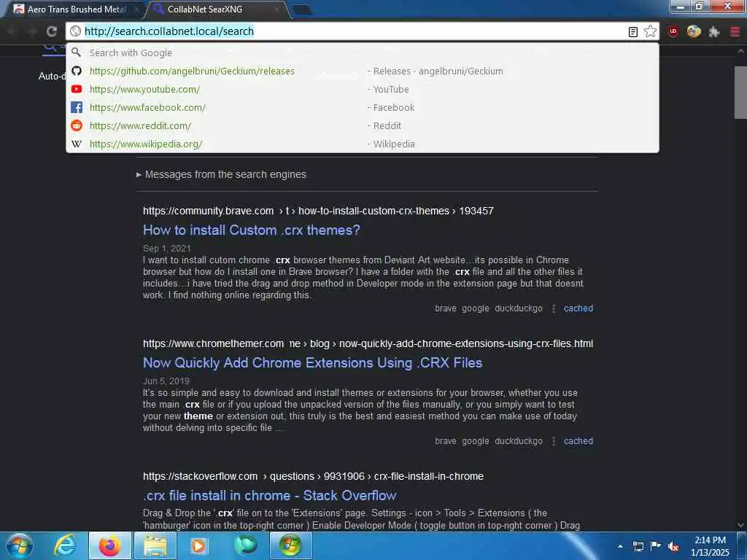
Task: Open Windows Media Player from the taskbar
Action: coord(199,545)
